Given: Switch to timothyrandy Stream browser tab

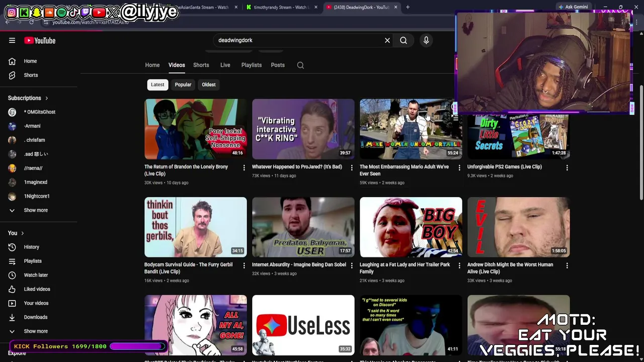Looking at the screenshot, I should click(281, 7).
